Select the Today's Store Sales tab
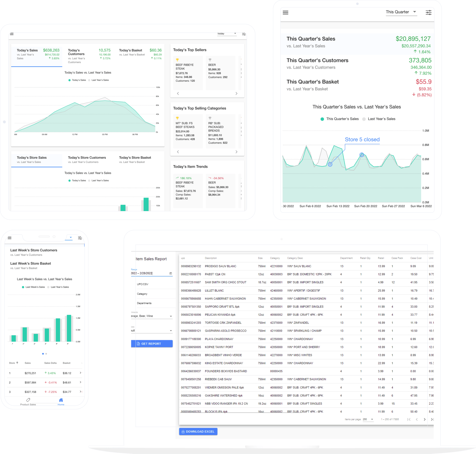Screen dimensions: 476x454 [37, 160]
